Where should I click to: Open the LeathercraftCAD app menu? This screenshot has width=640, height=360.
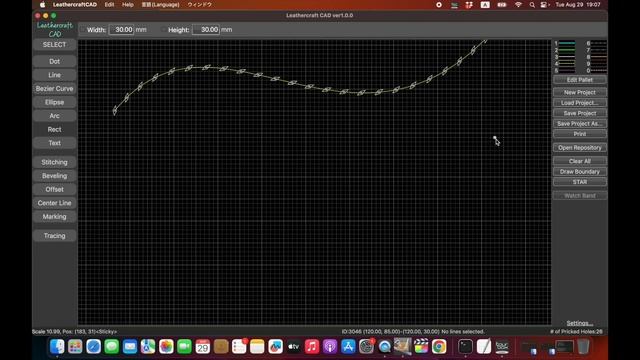75,4
